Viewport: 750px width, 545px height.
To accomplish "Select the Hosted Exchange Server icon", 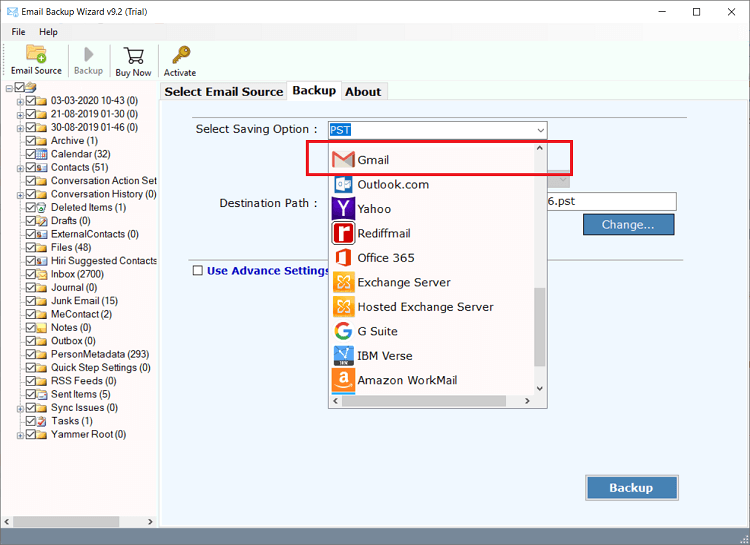I will point(343,306).
